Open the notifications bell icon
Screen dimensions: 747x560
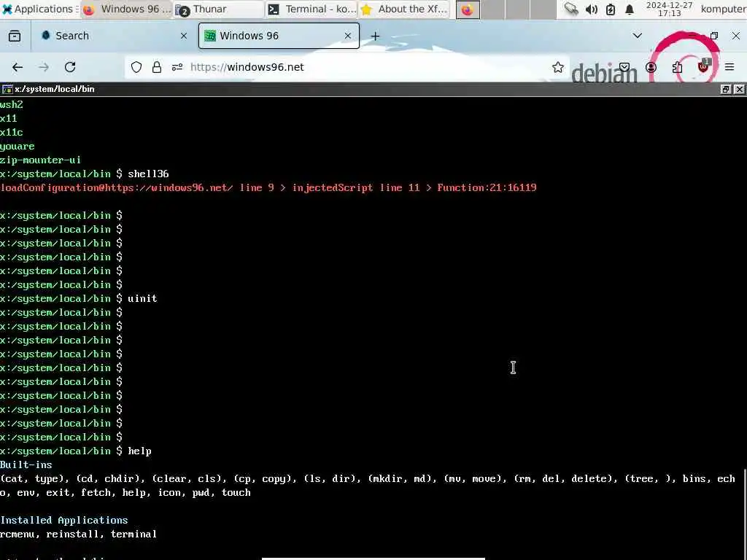click(630, 9)
